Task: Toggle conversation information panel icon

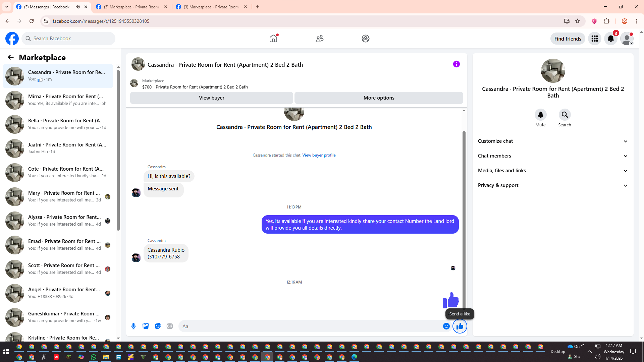Action: [456, 64]
